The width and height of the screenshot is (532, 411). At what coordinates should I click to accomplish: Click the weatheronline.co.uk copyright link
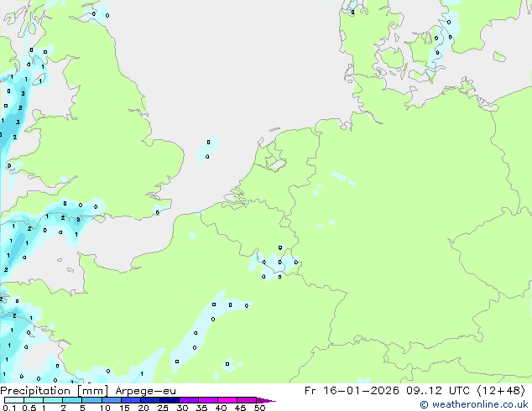pos(474,404)
